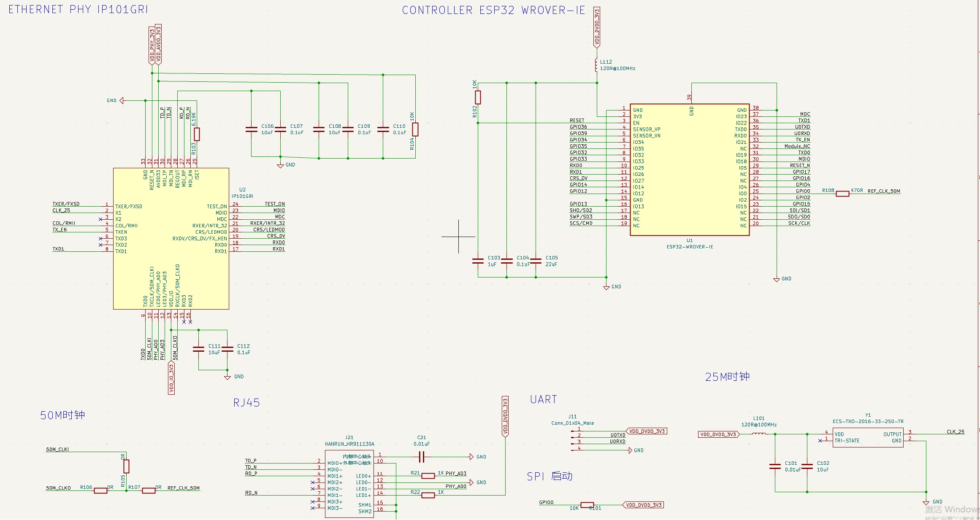980x520 pixels.
Task: Click the GND power symbol left of U2
Action: pos(122,100)
